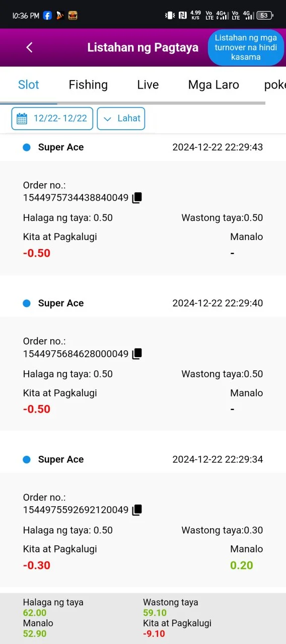Open the Lahat filter dropdown
Image resolution: width=286 pixels, height=644 pixels.
121,119
